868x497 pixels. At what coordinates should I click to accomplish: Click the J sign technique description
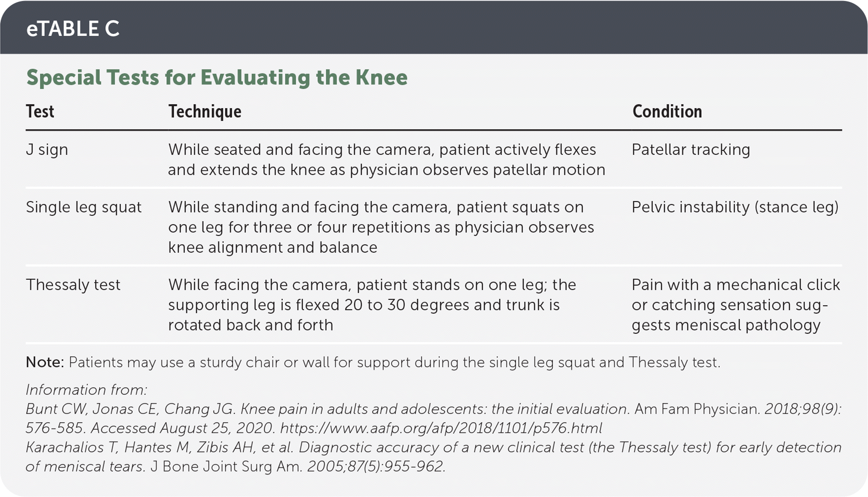click(386, 160)
